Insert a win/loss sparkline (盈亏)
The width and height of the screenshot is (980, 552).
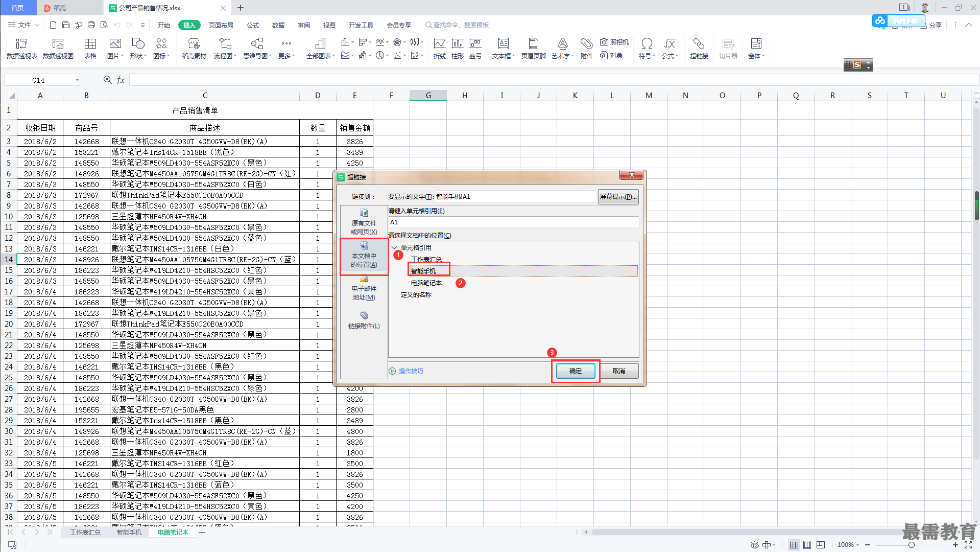tap(475, 49)
